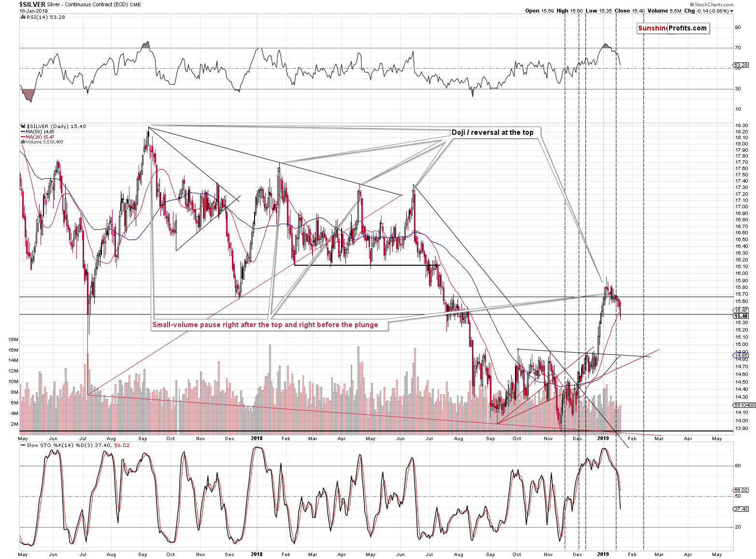756x559 pixels.
Task: Click the Volume 5,510,400 legend entry
Action: 42,142
